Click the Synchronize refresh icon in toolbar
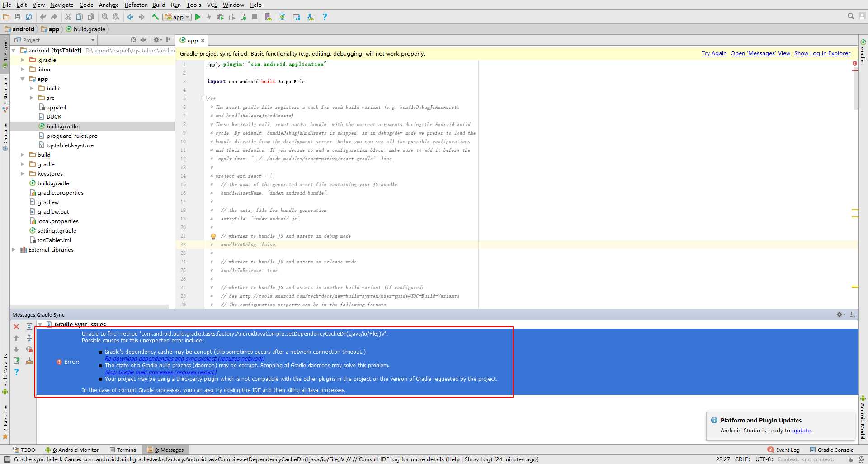Viewport: 868px width, 464px height. click(x=29, y=17)
